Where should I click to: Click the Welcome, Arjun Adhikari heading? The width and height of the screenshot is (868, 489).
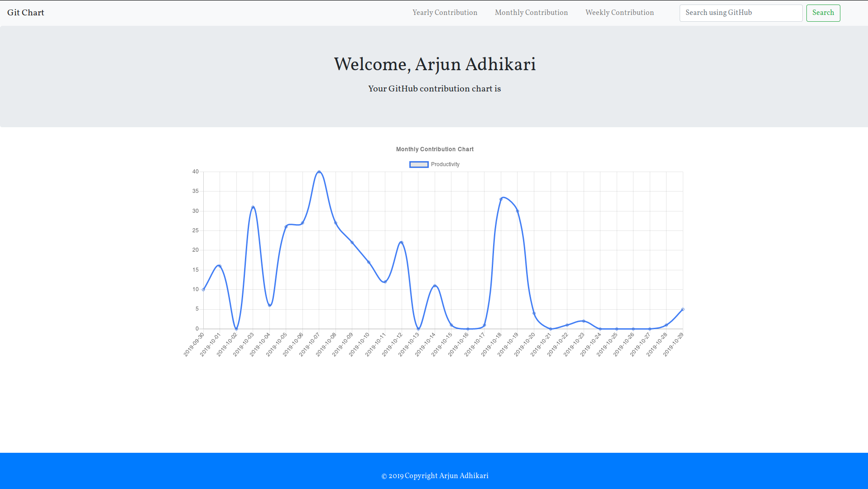435,65
